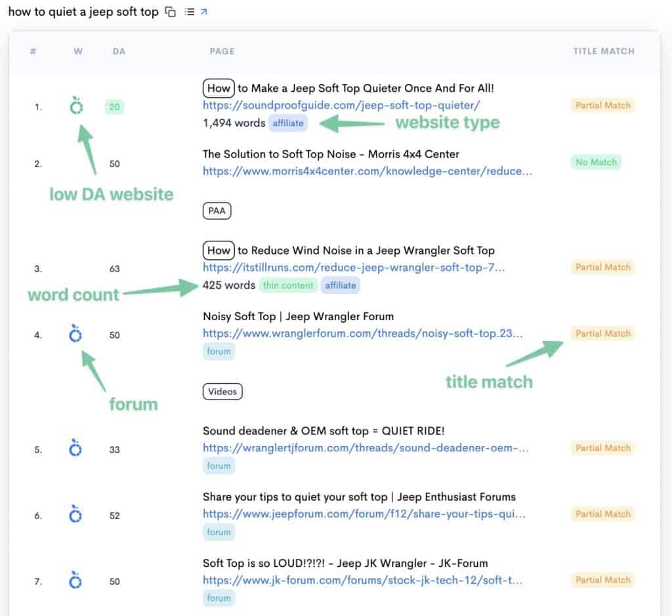Click the title 'How to Reduce Wind Noise in a Jeep Wrangler'
This screenshot has width=672, height=616.
(348, 250)
